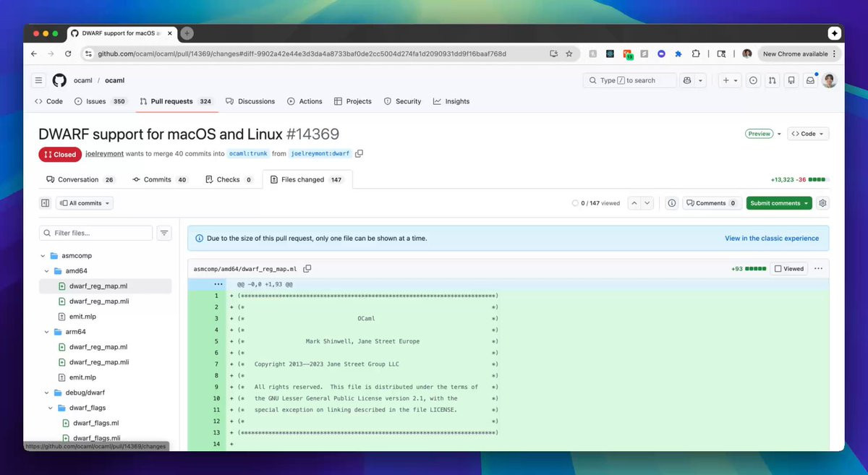This screenshot has width=868, height=475.
Task: Open the ocaml:trunk base branch link
Action: [x=248, y=154]
